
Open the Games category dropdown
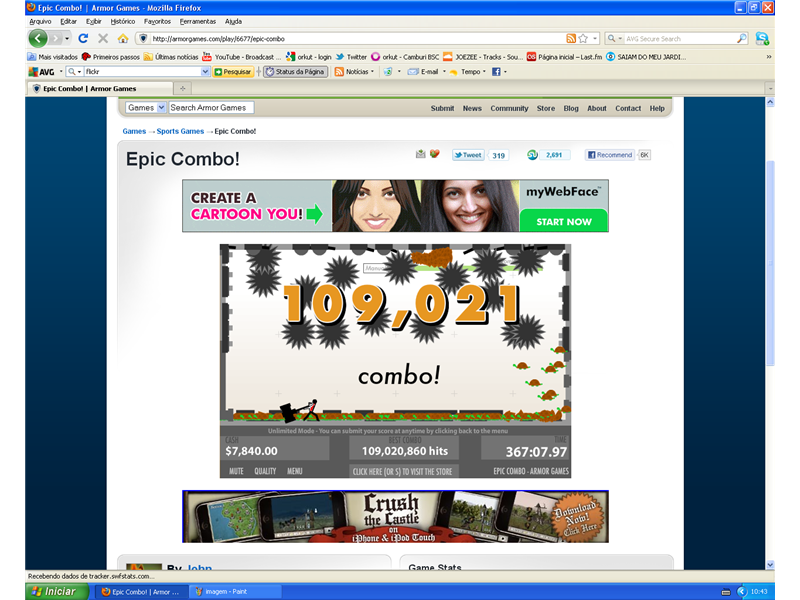click(146, 108)
